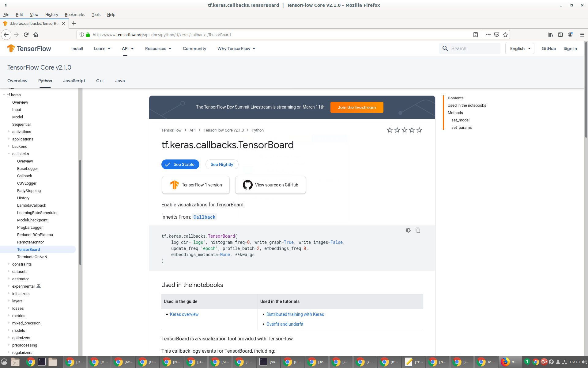Open the Firefox Library panel

550,35
